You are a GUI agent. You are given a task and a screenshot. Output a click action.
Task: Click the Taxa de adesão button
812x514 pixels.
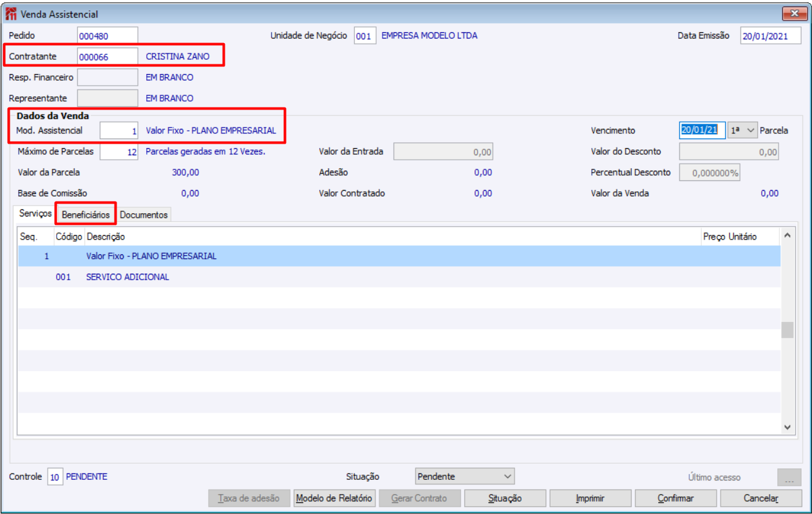(249, 498)
